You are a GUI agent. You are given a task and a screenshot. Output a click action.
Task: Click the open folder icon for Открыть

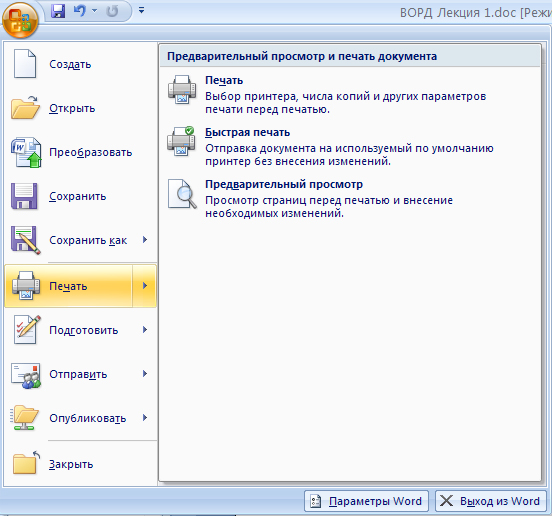coord(25,108)
